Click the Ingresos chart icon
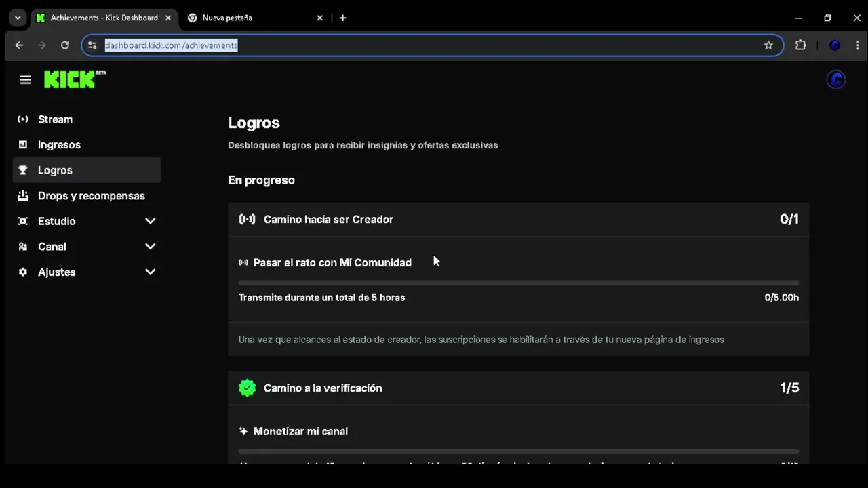The image size is (868, 488). (x=23, y=145)
